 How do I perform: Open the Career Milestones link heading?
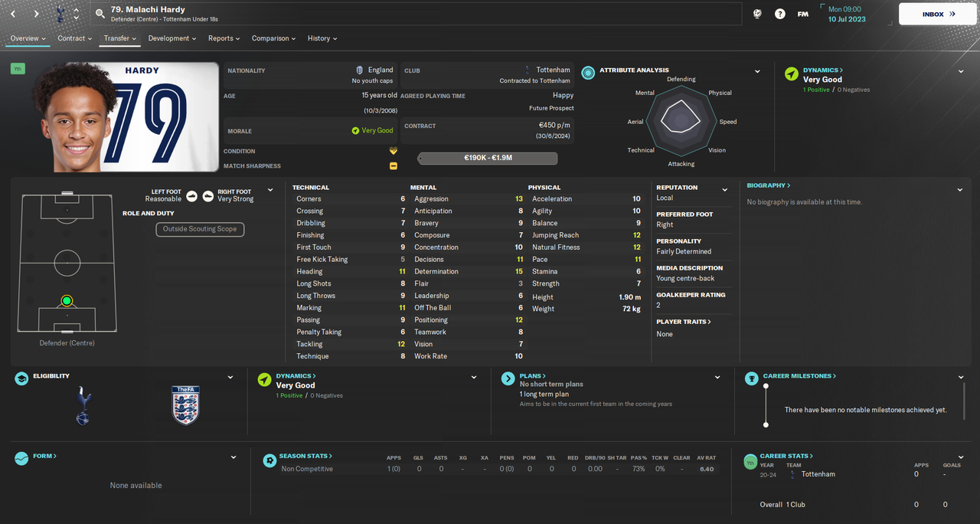(x=799, y=376)
